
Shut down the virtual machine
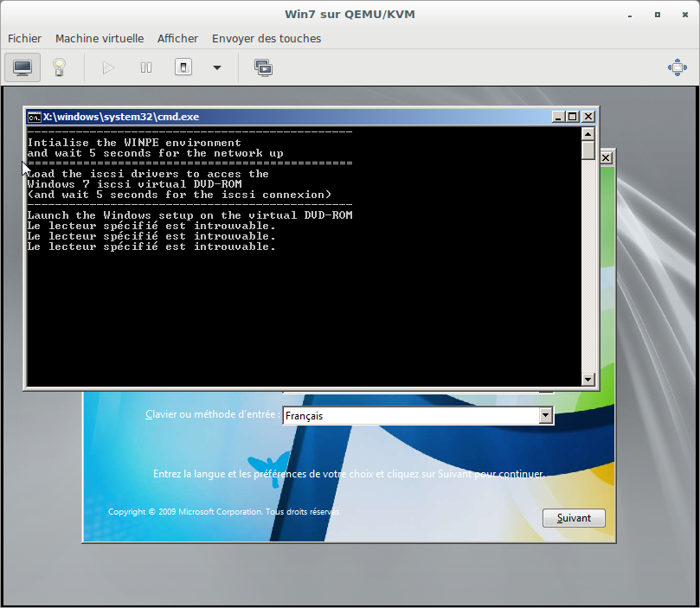[183, 67]
